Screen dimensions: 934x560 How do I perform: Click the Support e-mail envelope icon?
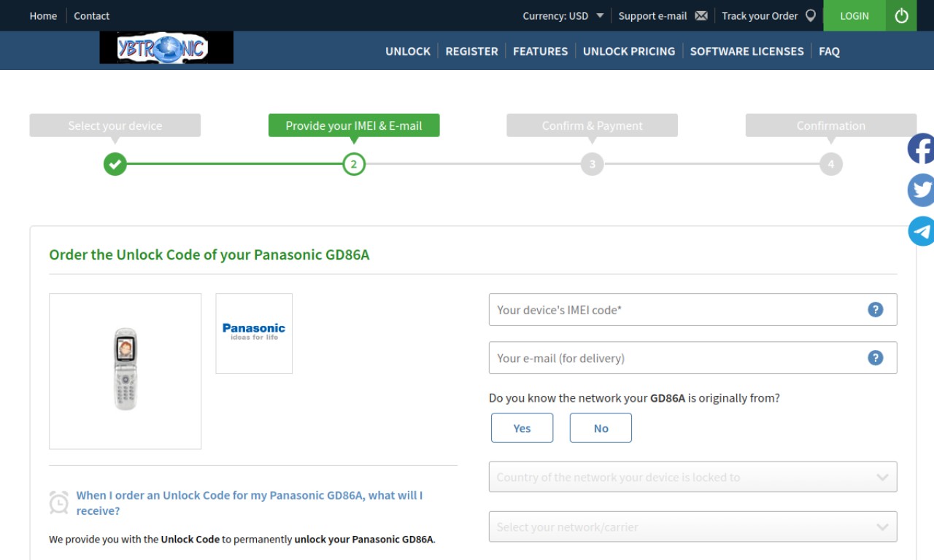(x=701, y=15)
